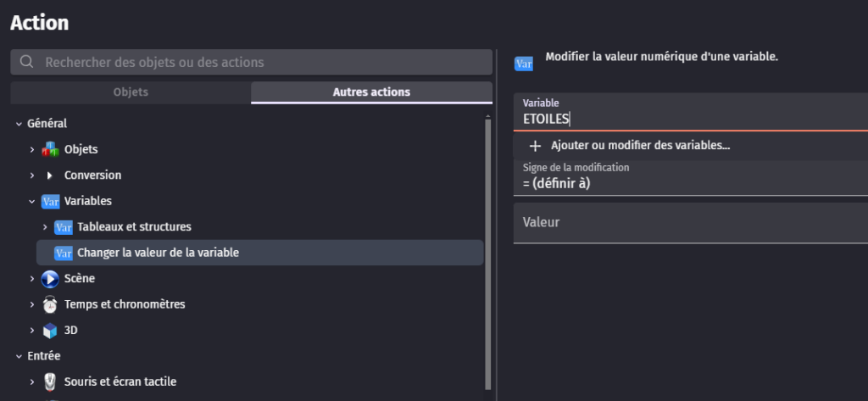Click into the Valeur input field
The height and width of the screenshot is (401, 868).
(690, 223)
